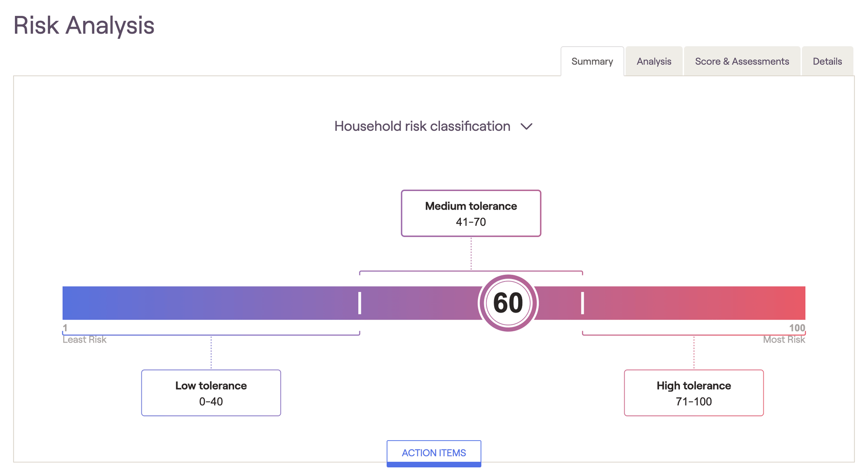868x476 pixels.
Task: Select the Low tolerance 0-40 box
Action: click(x=211, y=393)
